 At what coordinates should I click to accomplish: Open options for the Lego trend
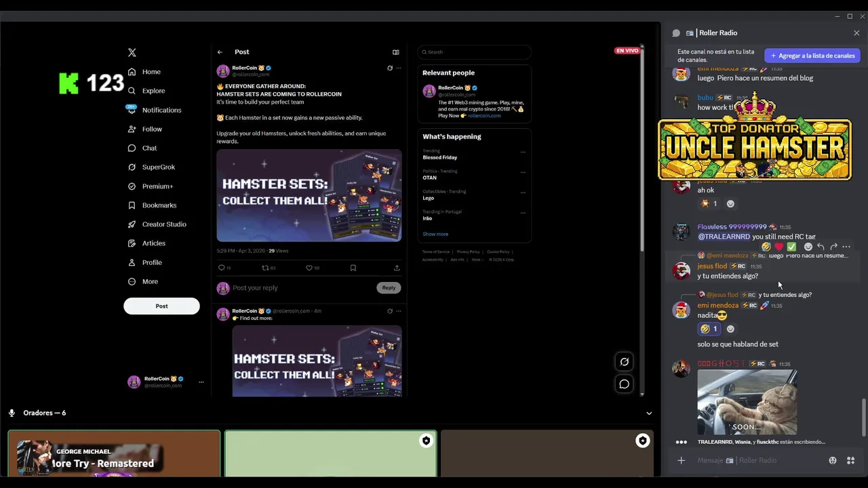click(523, 192)
